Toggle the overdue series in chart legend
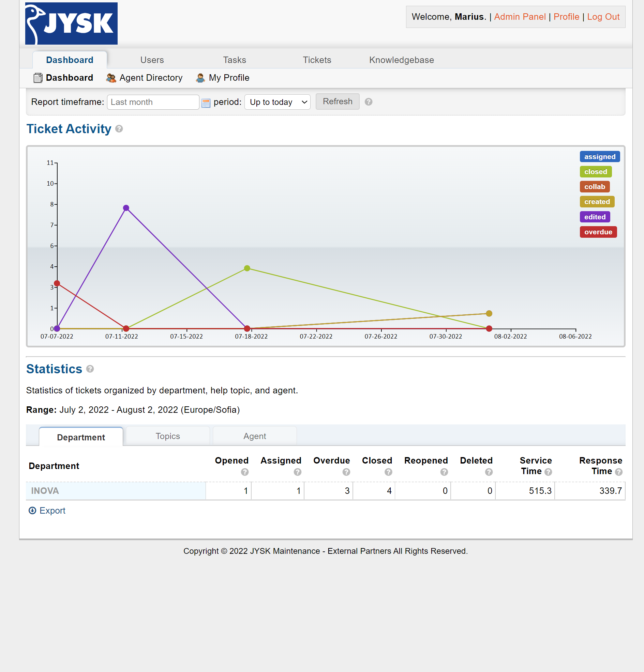This screenshot has width=644, height=672. click(x=598, y=232)
